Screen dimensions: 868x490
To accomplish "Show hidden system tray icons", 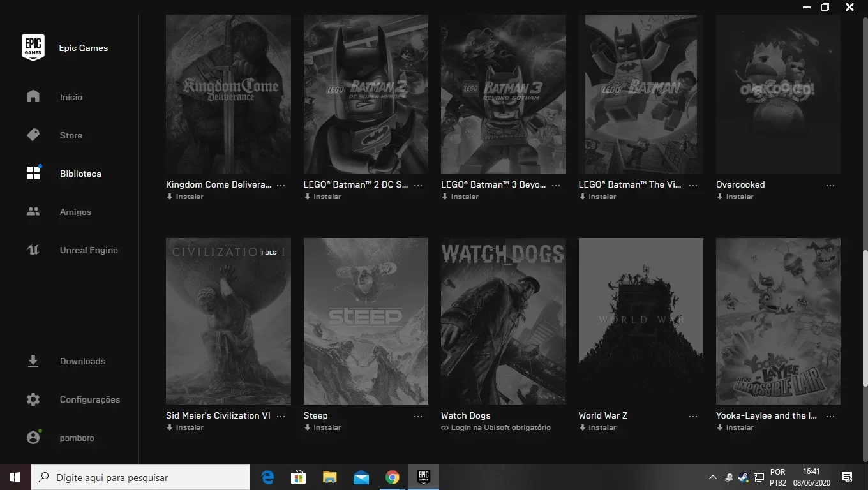I will pyautogui.click(x=713, y=477).
